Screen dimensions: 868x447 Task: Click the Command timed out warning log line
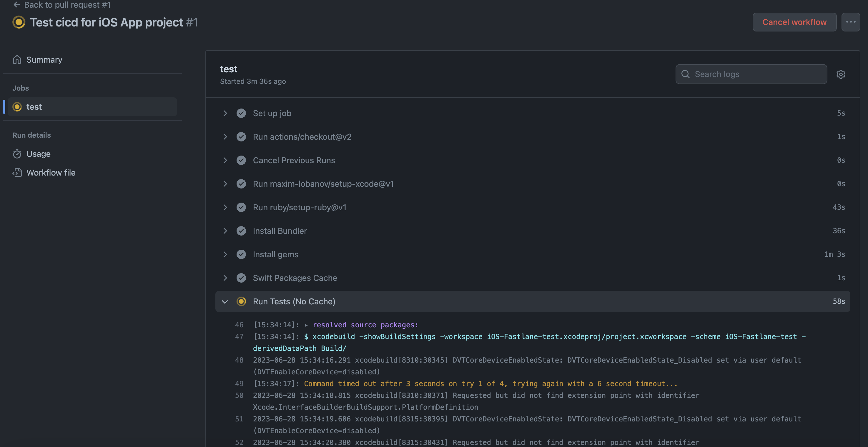coord(490,384)
